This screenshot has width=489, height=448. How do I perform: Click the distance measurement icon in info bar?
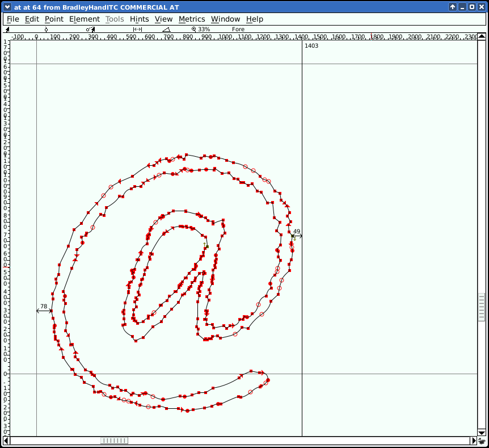[x=137, y=29]
